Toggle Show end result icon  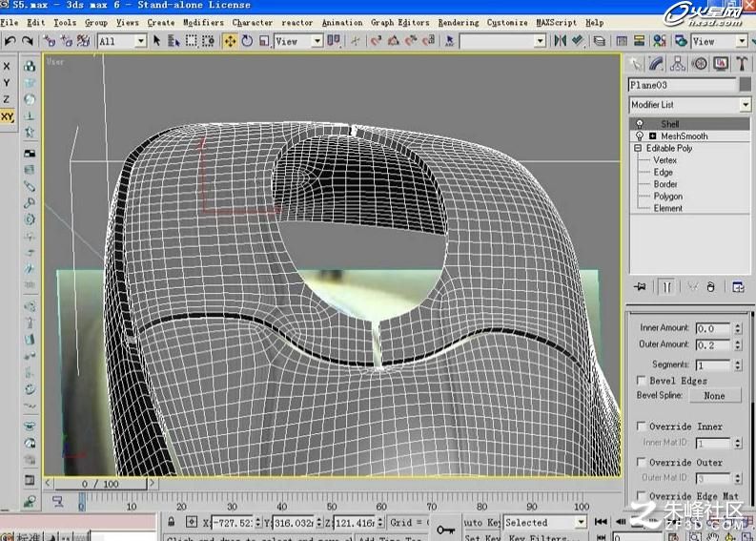pos(666,287)
